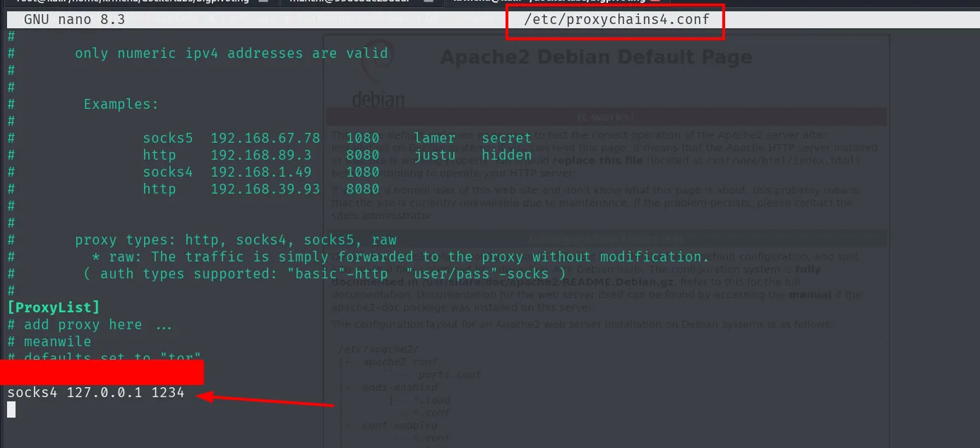Click the username 'justu' in http example

point(435,155)
